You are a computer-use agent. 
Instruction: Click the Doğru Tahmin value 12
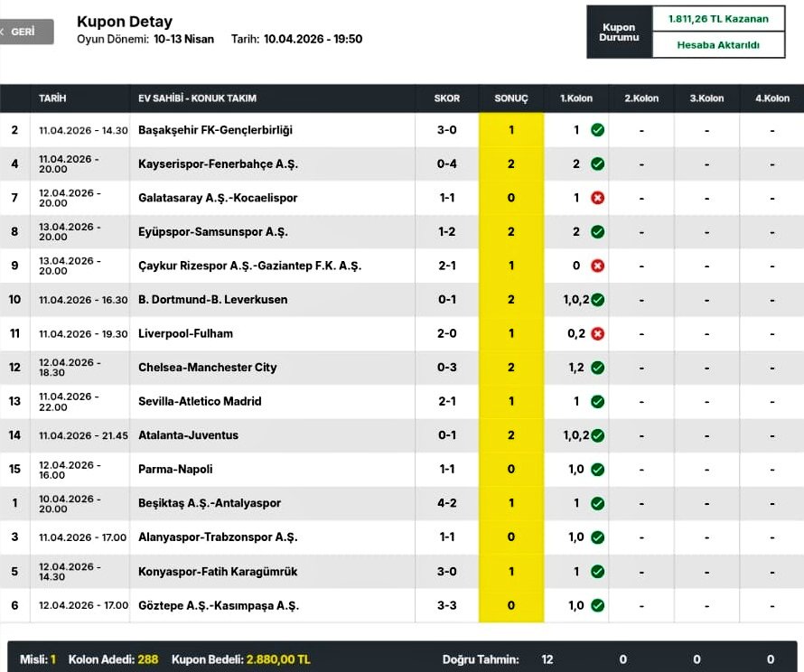click(547, 659)
